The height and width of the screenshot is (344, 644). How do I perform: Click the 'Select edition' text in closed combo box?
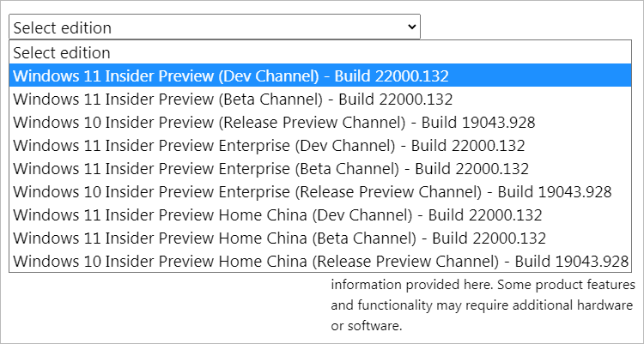click(x=63, y=27)
